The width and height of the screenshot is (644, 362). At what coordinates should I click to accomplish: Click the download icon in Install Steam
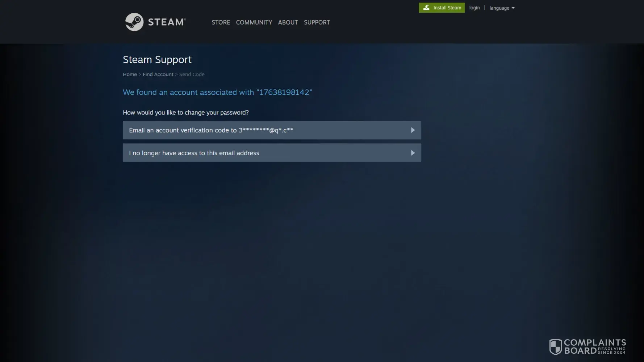[426, 8]
